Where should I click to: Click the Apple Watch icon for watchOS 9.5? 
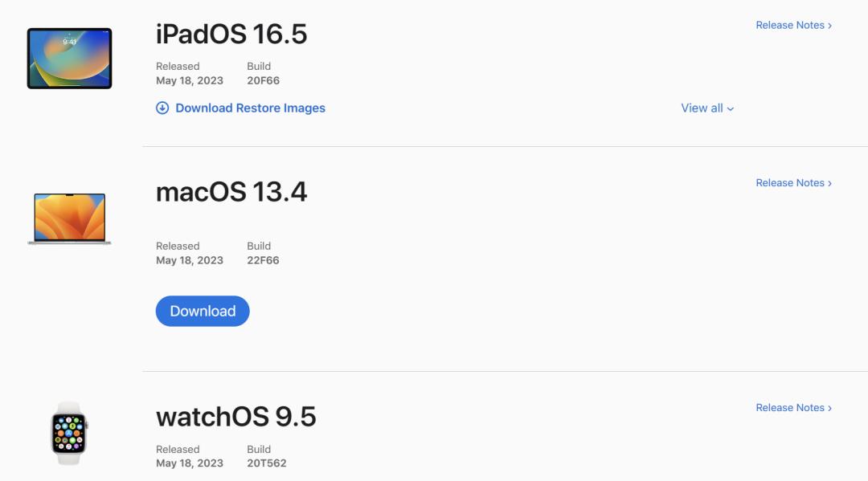[68, 434]
